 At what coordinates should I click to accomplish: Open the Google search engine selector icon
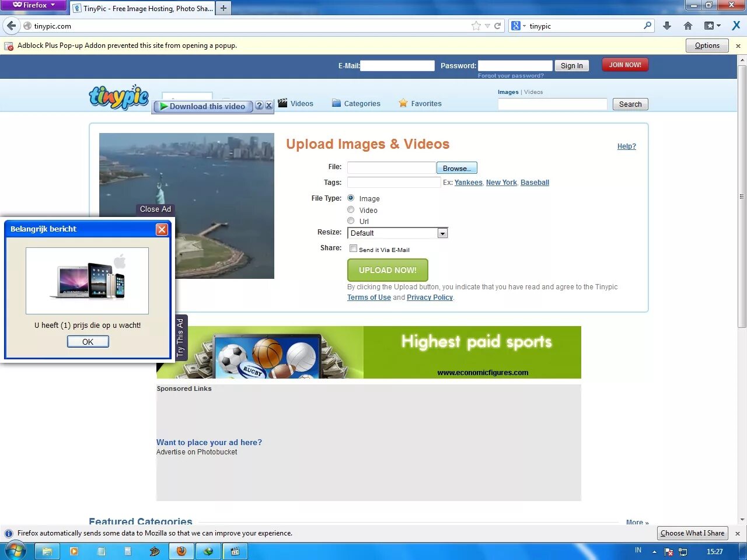[x=516, y=26]
